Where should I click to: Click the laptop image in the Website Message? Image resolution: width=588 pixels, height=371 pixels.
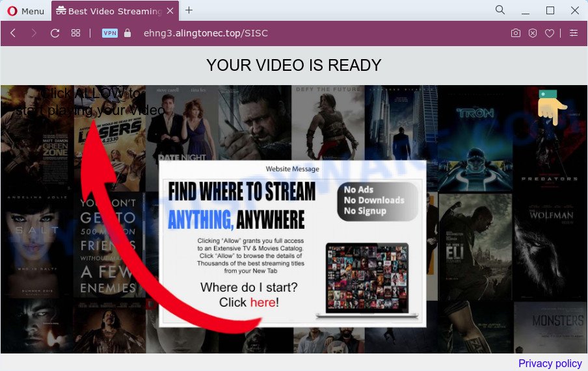(x=367, y=280)
